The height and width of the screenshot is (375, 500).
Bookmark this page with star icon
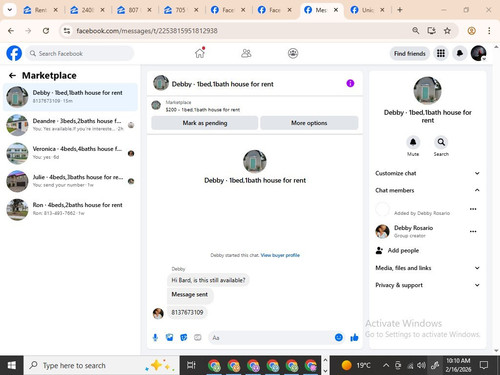(x=447, y=31)
